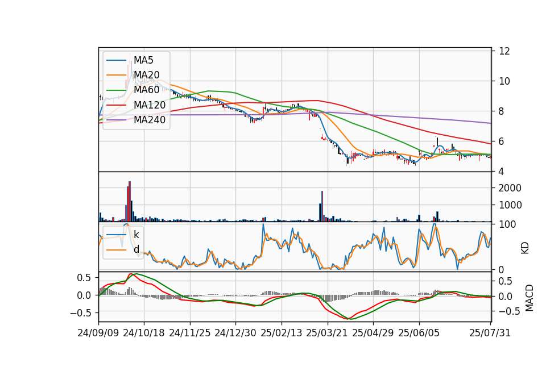Viewport: 546px width, 392px height.
Task: Click the price axis value 12
Action: coord(504,51)
